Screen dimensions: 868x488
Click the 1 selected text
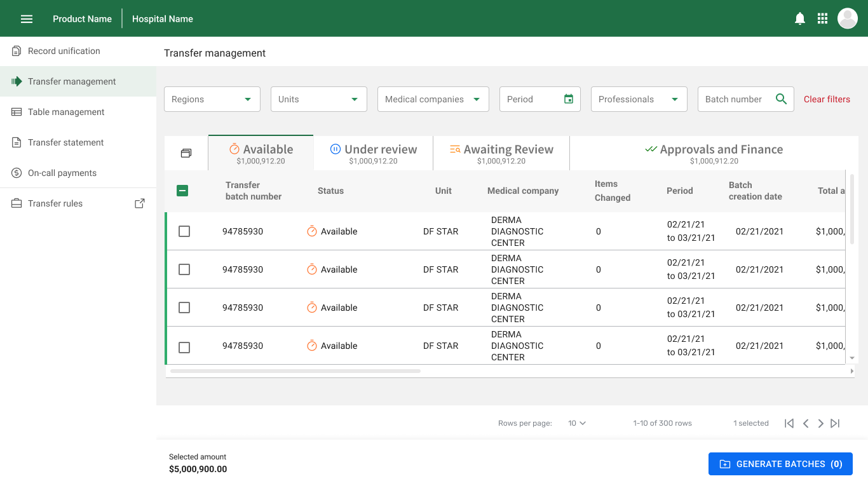(x=751, y=423)
